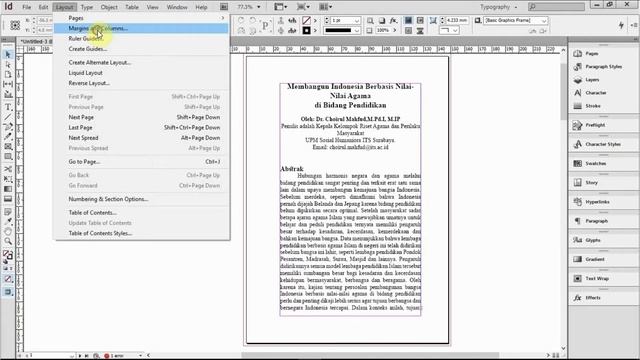Select the Line tool
Image resolution: width=640 pixels, height=360 pixels.
click(x=8, y=117)
